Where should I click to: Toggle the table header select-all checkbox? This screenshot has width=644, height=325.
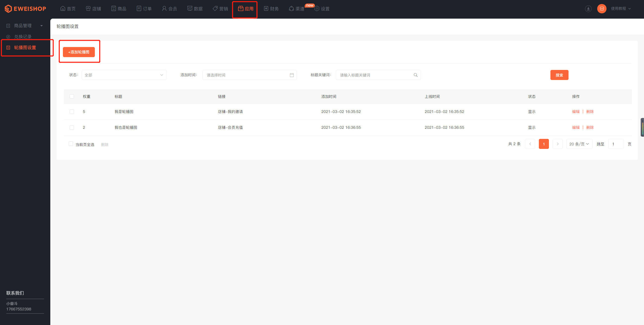point(72,96)
